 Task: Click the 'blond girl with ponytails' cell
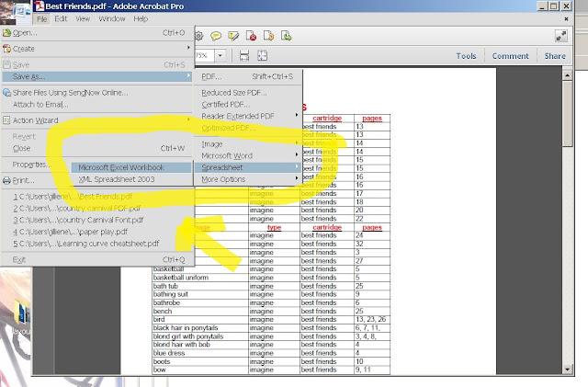(x=200, y=336)
